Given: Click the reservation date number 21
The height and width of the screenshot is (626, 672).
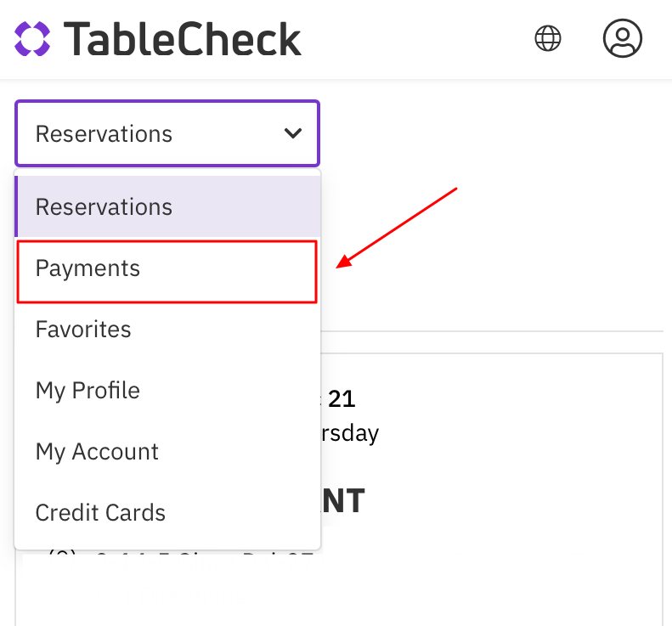Looking at the screenshot, I should [x=342, y=398].
